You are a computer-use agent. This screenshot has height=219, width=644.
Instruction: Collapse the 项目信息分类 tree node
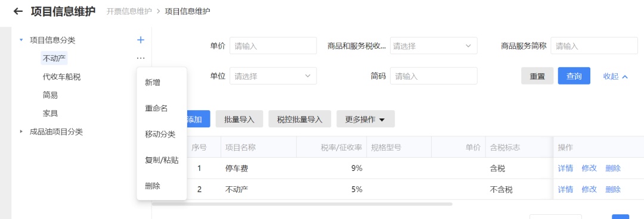click(x=21, y=40)
